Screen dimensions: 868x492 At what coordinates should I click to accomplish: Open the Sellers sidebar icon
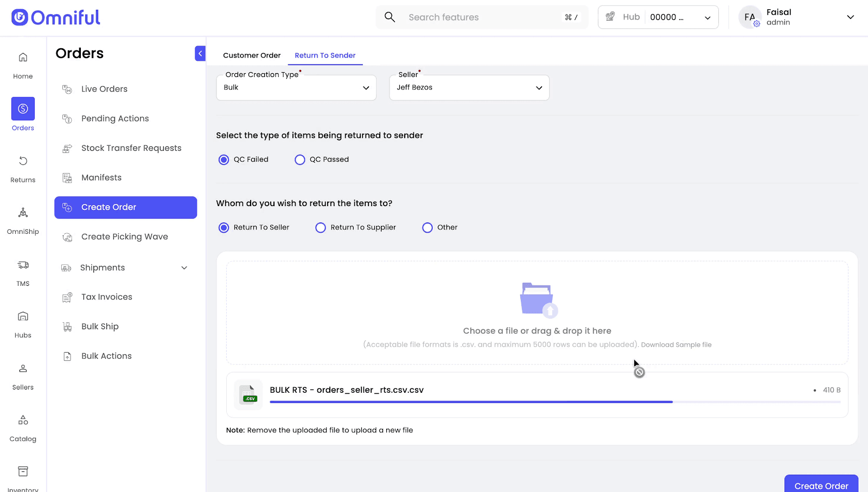(23, 369)
